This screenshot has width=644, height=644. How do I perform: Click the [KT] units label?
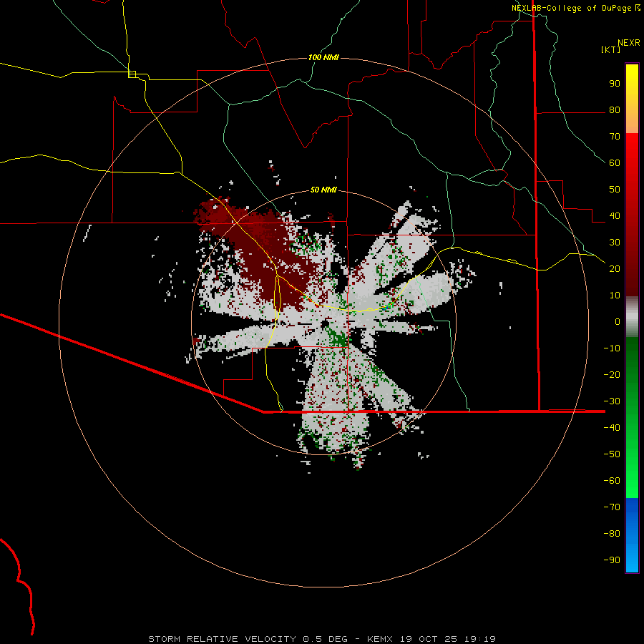(x=610, y=49)
